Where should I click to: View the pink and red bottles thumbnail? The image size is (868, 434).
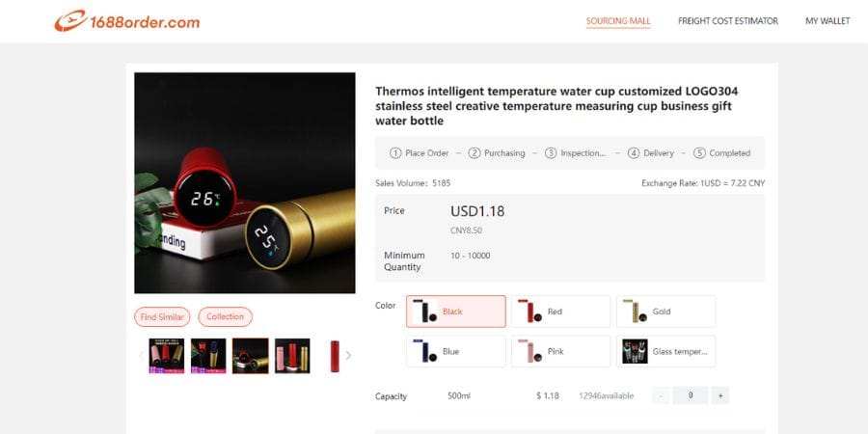292,356
